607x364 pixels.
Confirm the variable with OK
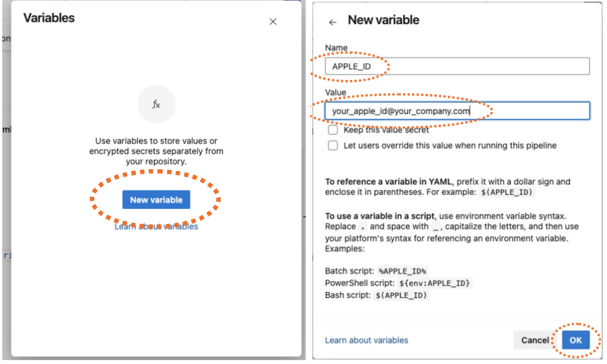click(576, 340)
